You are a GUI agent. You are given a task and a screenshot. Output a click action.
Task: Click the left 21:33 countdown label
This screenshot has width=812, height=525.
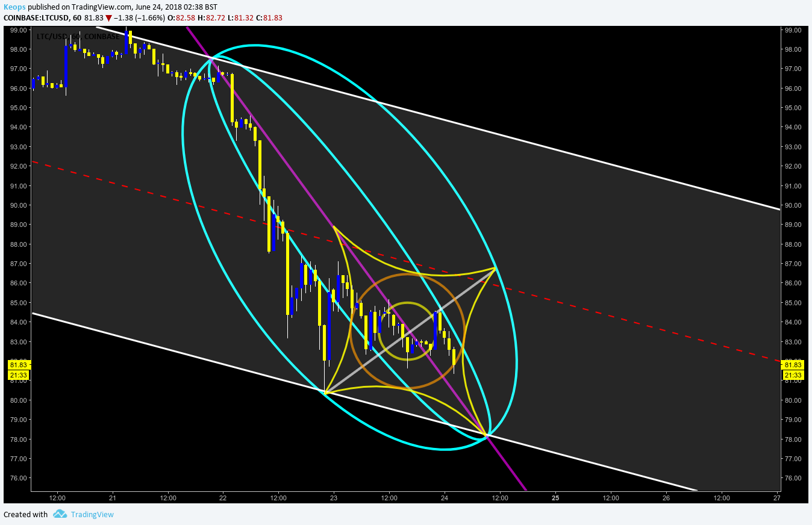point(18,375)
